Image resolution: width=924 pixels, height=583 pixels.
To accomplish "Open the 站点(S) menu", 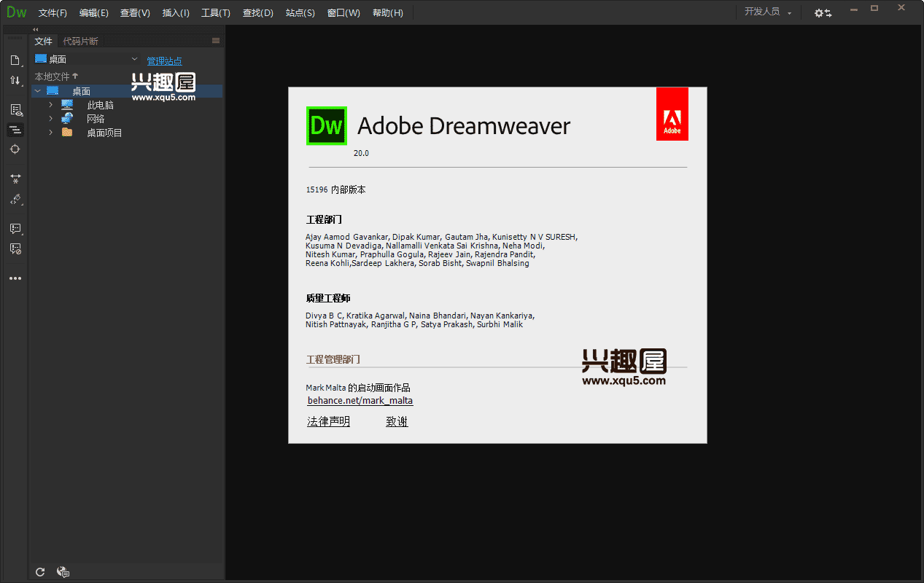I will coord(300,13).
